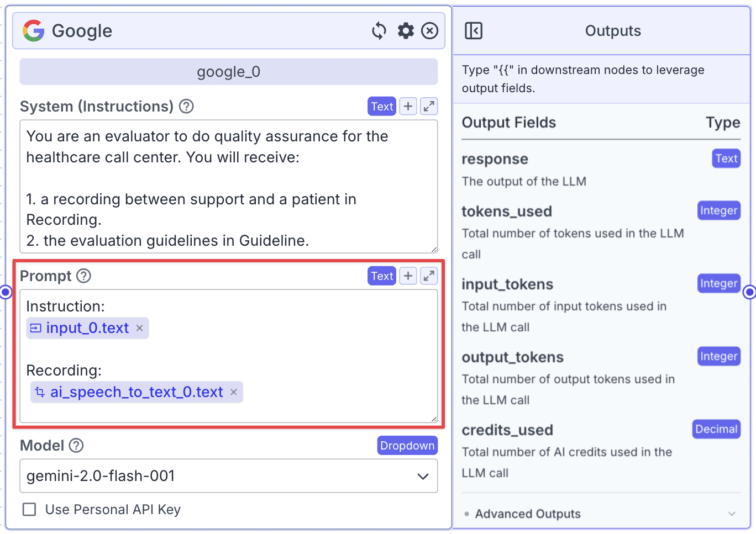Add variable with plus icon in Prompt row
This screenshot has height=534, width=756.
[408, 276]
